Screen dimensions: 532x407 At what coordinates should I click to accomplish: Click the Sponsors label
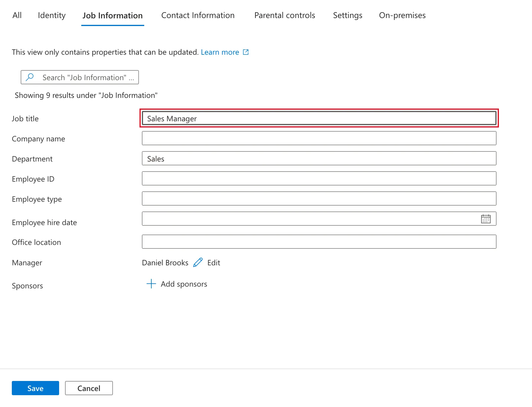coord(27,286)
